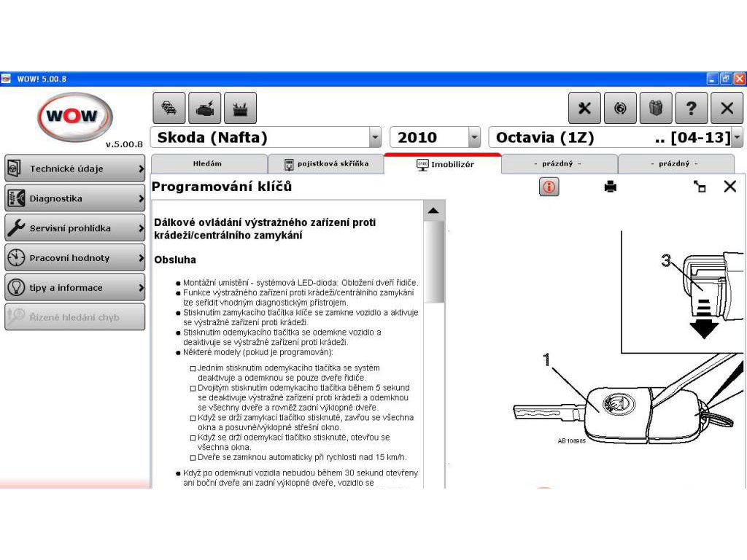Screen dimensions: 747x560
Task: Click the pojistková skříňka fuse box icon
Action: pyautogui.click(x=289, y=164)
